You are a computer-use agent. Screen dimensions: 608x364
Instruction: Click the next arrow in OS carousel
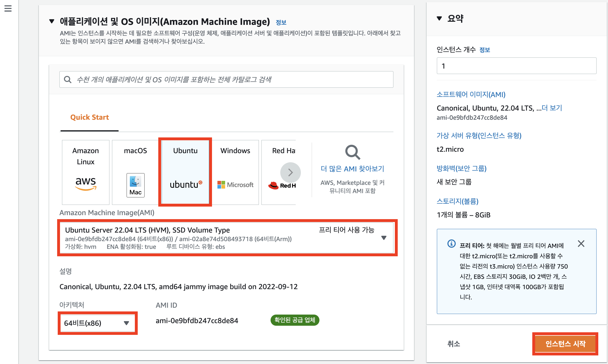pos(290,172)
